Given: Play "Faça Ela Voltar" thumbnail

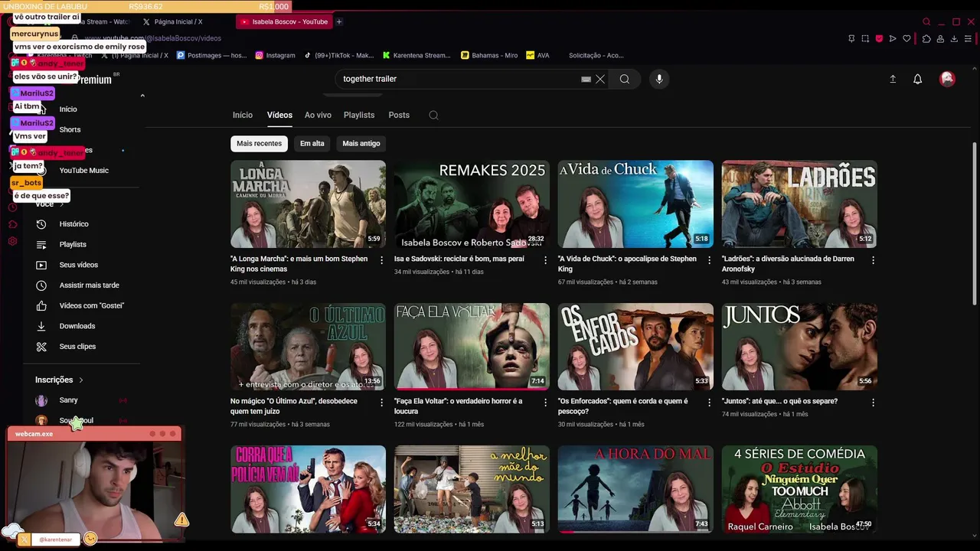Looking at the screenshot, I should [472, 347].
